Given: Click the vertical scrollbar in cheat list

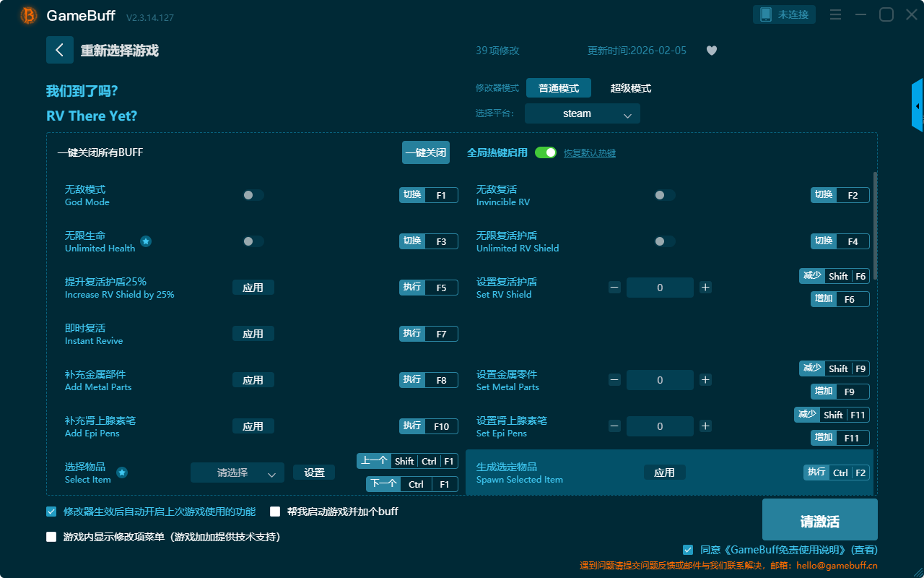Looking at the screenshot, I should (x=875, y=225).
